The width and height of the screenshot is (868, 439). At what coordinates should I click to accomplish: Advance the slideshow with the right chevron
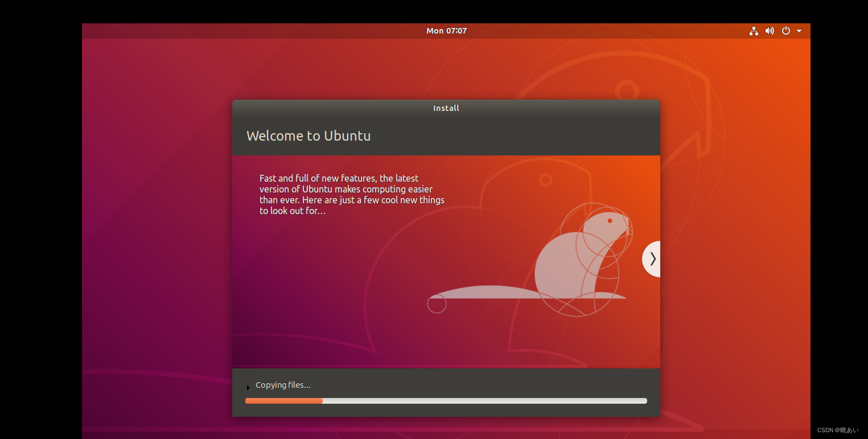[x=653, y=259]
